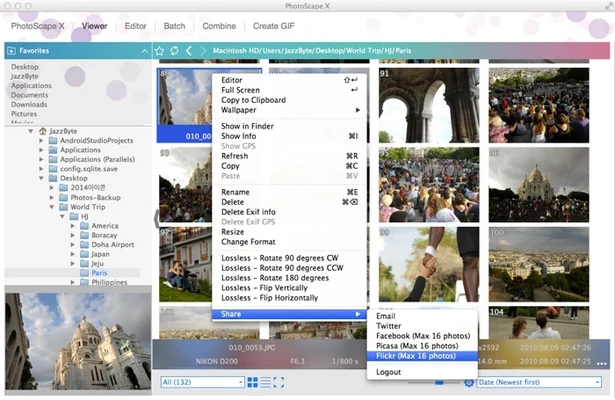Viewport: 615px width, 400px height.
Task: Add current folder to favorites star
Action: tap(159, 51)
